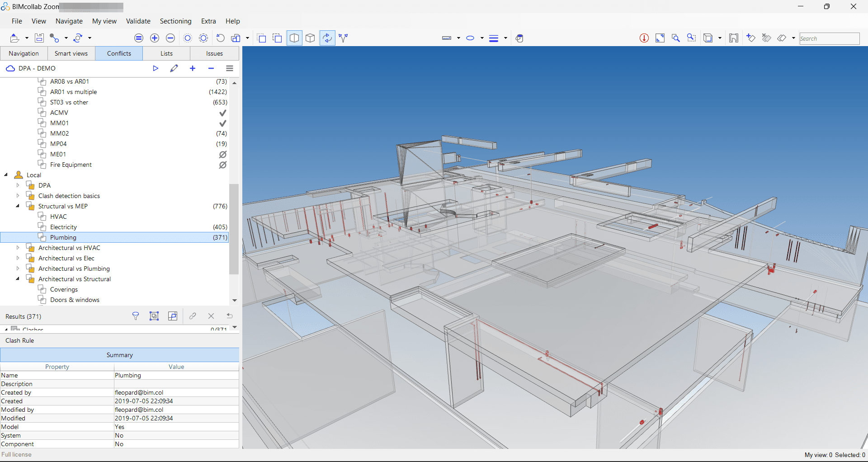Switch to the Issues tab
Screen dimensions: 868x462
214,53
